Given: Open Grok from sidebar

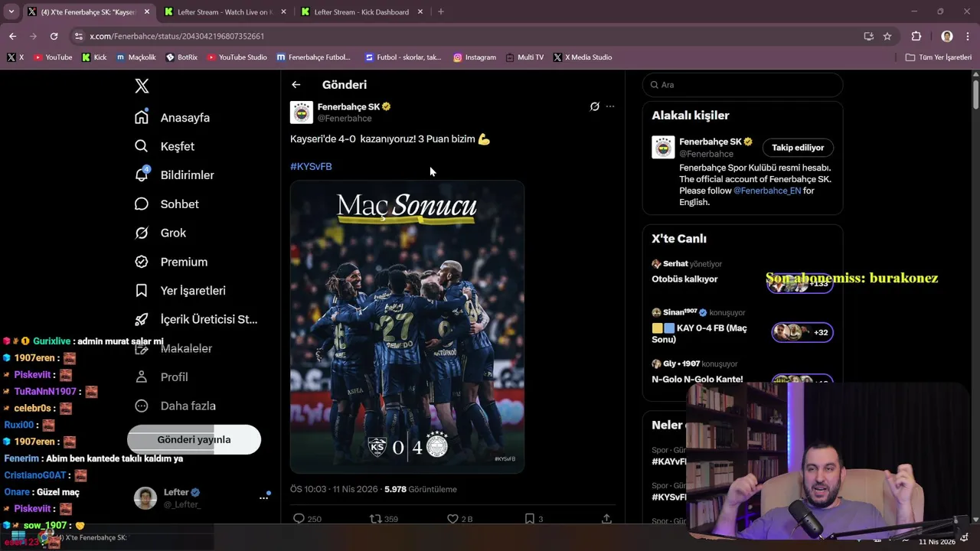Looking at the screenshot, I should (160, 233).
